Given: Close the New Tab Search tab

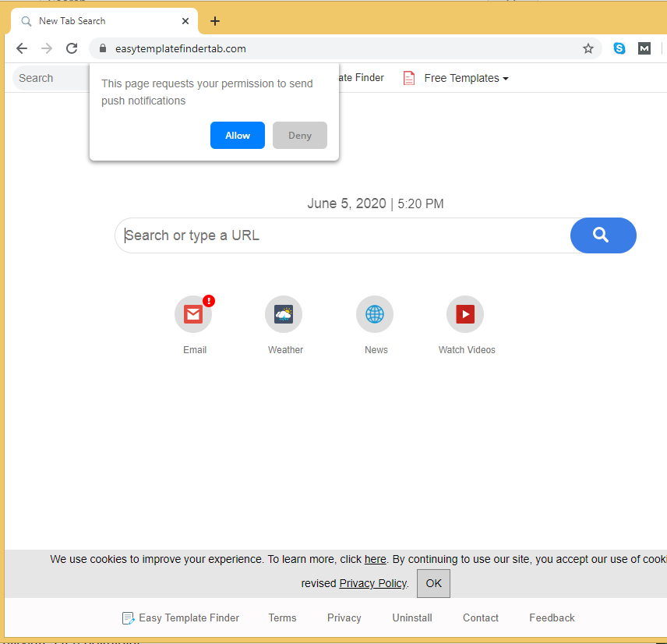Looking at the screenshot, I should [x=185, y=21].
